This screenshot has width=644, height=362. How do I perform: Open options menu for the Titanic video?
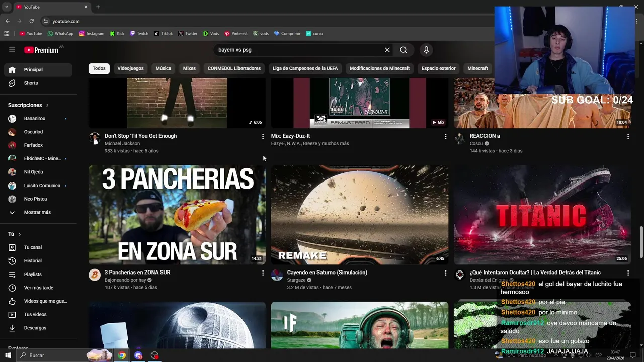tap(628, 273)
